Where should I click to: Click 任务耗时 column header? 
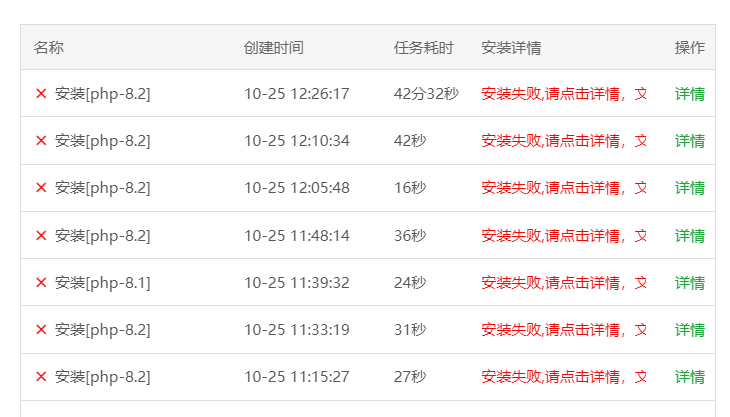click(x=424, y=47)
